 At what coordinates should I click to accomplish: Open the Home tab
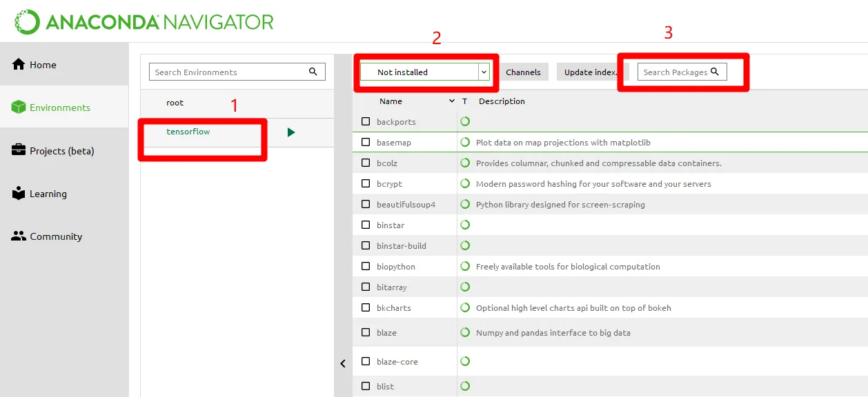[64, 64]
